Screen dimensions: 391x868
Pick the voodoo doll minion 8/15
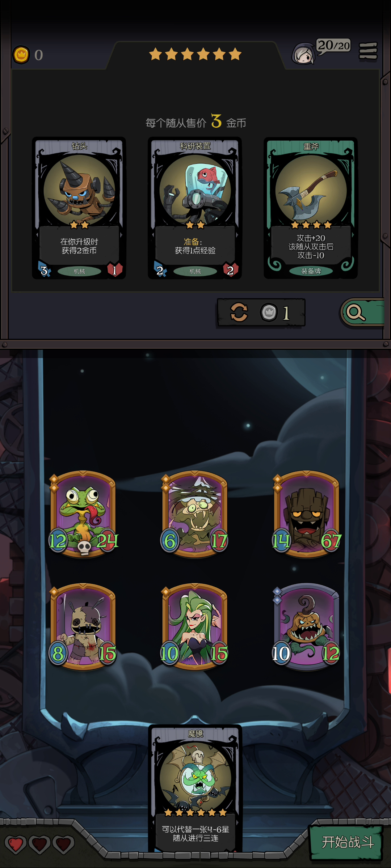click(x=83, y=626)
